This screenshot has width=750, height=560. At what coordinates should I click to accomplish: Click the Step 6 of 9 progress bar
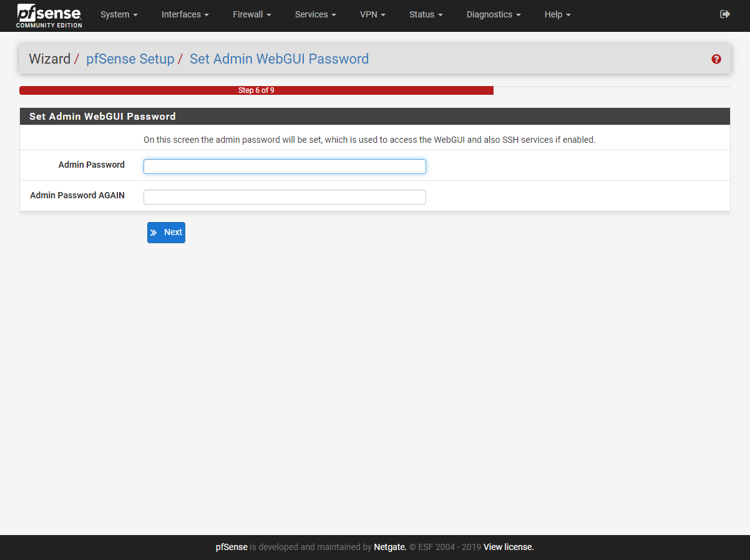pyautogui.click(x=256, y=90)
